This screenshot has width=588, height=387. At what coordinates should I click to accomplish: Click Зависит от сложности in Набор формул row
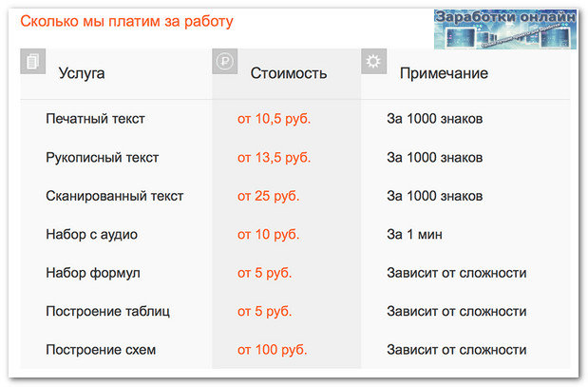(457, 273)
